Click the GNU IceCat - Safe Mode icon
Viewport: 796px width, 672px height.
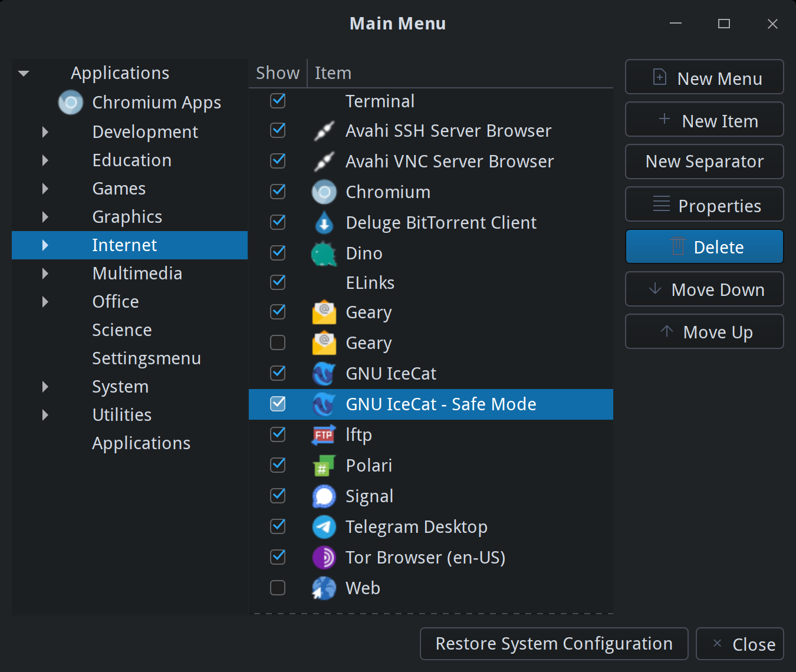click(324, 404)
